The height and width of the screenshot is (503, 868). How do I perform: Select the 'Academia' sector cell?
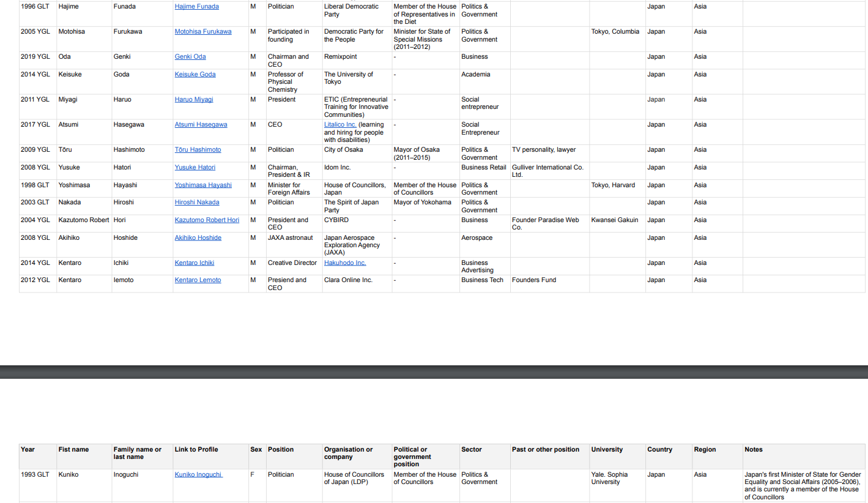pos(485,82)
